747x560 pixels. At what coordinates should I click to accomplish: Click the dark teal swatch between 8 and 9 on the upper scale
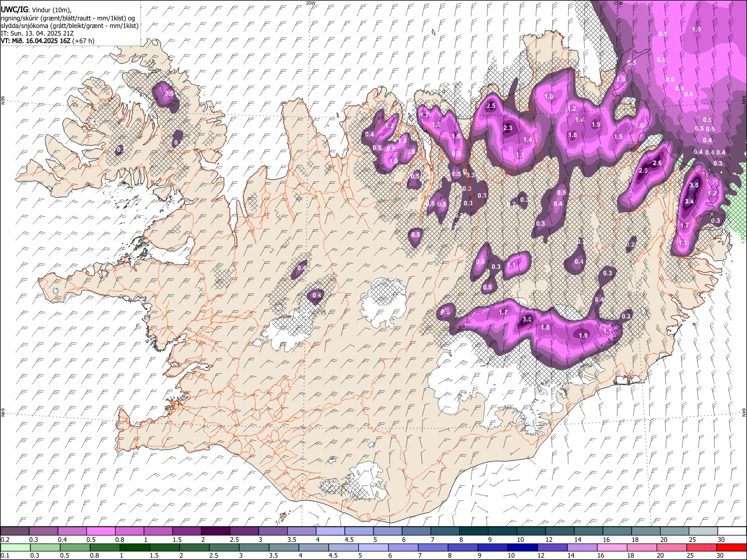pos(473,531)
